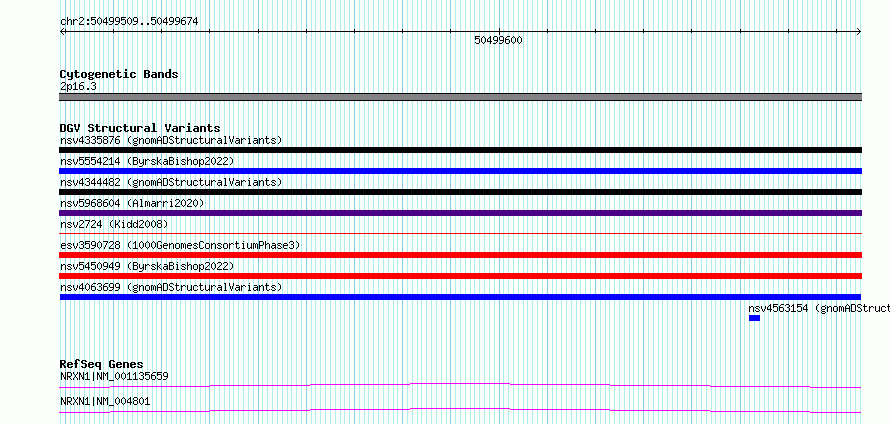Click the gray 2p16.3 cytogenetic band bar

[x=460, y=97]
